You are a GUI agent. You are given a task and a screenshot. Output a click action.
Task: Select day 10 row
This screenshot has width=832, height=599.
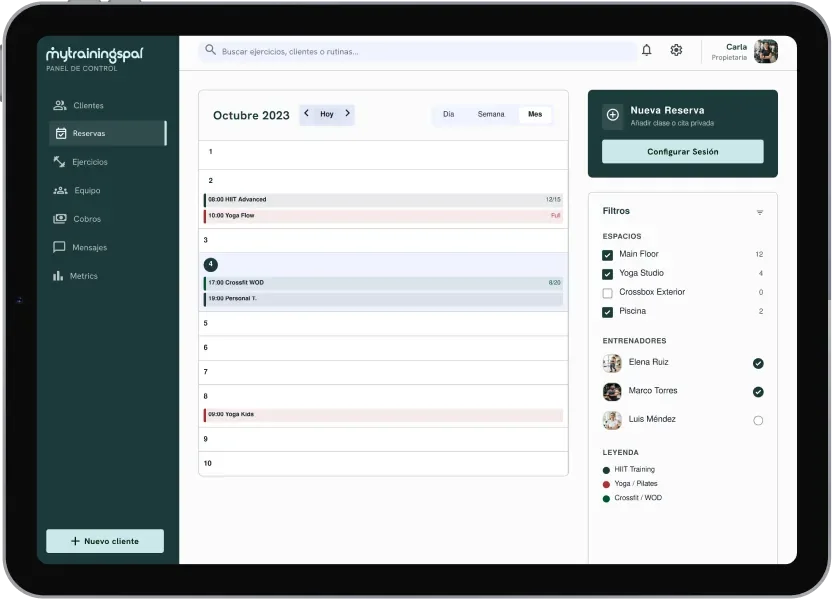(x=383, y=464)
